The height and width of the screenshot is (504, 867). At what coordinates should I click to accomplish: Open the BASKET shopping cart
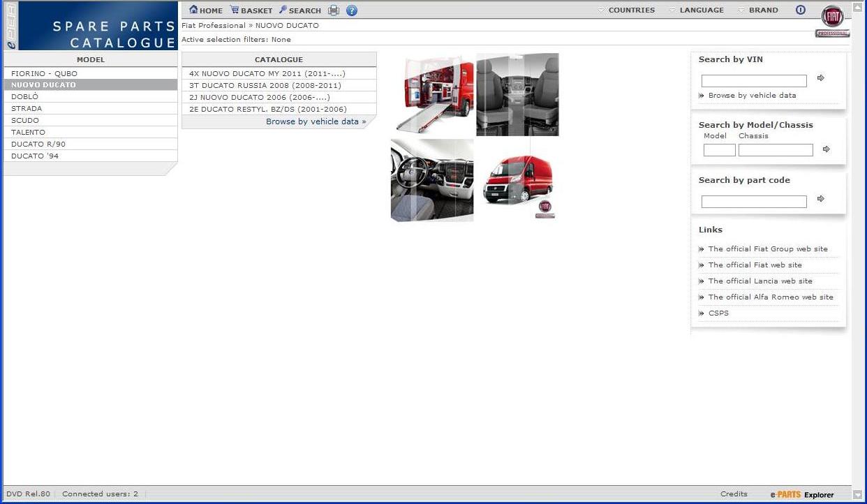[x=251, y=10]
